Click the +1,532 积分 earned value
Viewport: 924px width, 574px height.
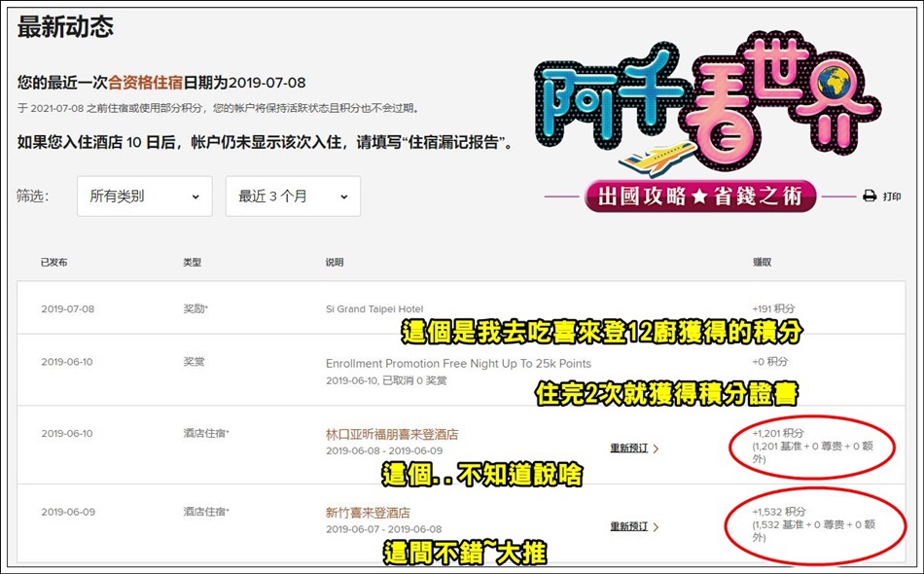click(778, 512)
